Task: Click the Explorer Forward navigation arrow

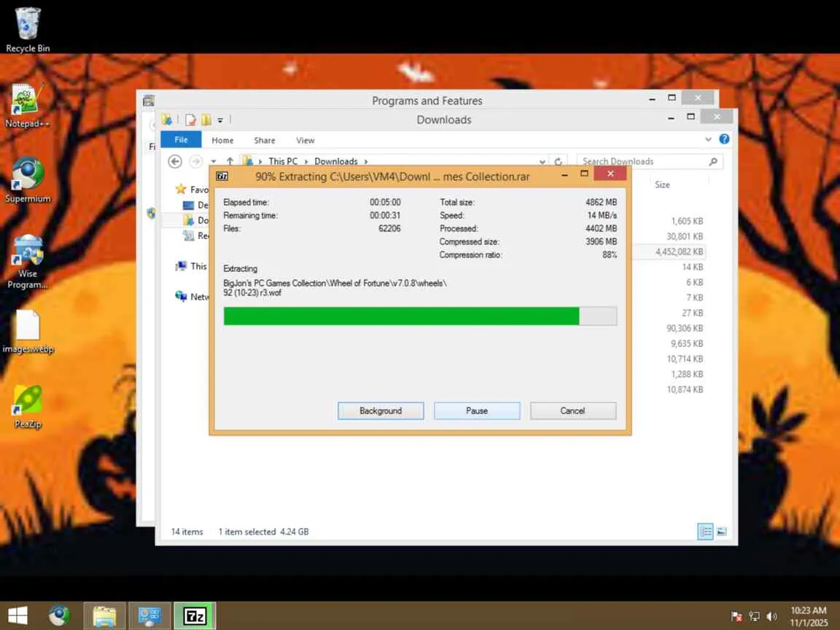Action: pyautogui.click(x=196, y=161)
